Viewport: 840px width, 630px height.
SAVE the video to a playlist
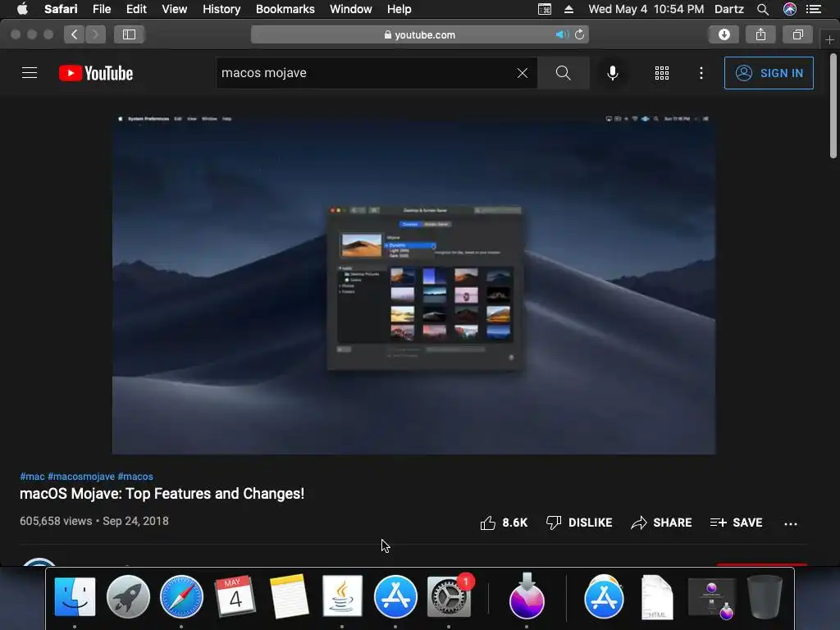point(736,523)
